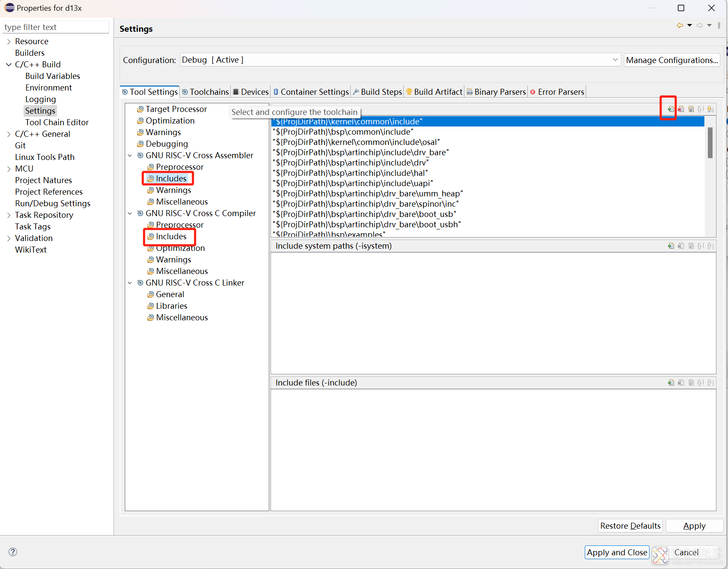The height and width of the screenshot is (569, 728).
Task: Go forward to next properties page
Action: click(x=700, y=25)
